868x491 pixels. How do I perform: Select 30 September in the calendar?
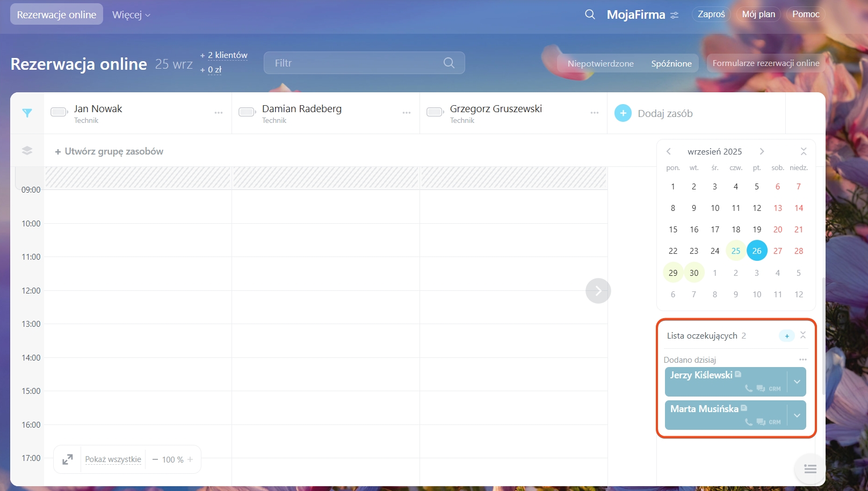point(694,273)
